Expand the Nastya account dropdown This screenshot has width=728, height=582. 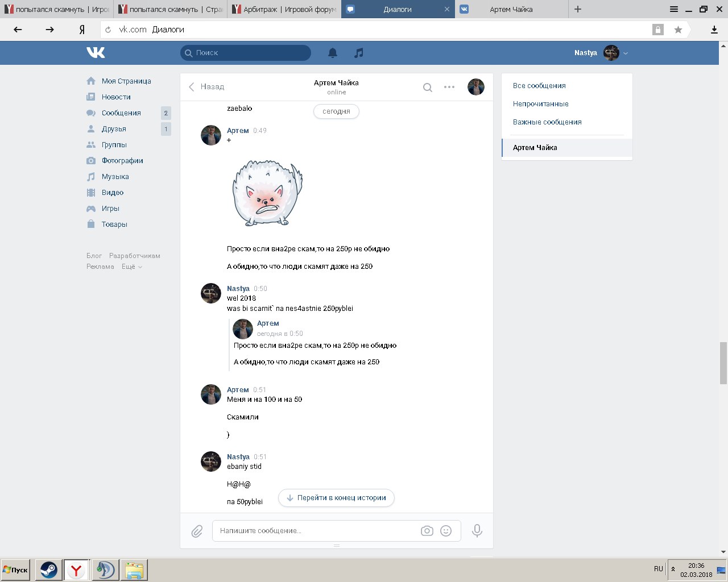[626, 53]
